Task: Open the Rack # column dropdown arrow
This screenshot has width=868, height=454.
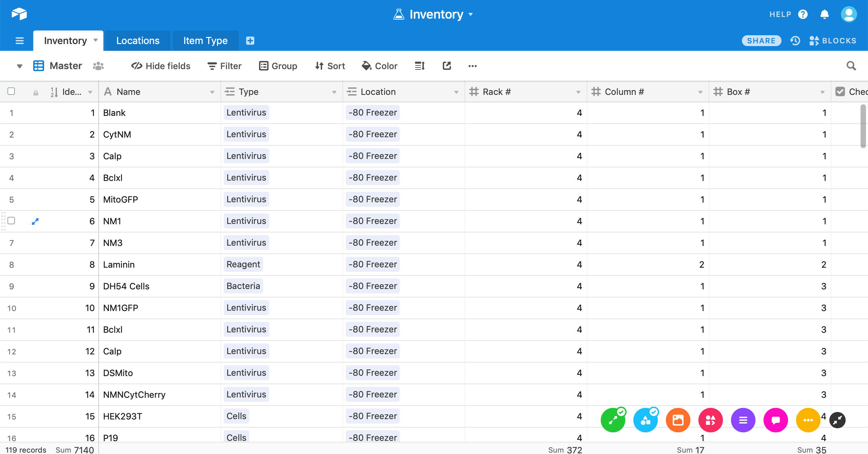Action: tap(578, 92)
